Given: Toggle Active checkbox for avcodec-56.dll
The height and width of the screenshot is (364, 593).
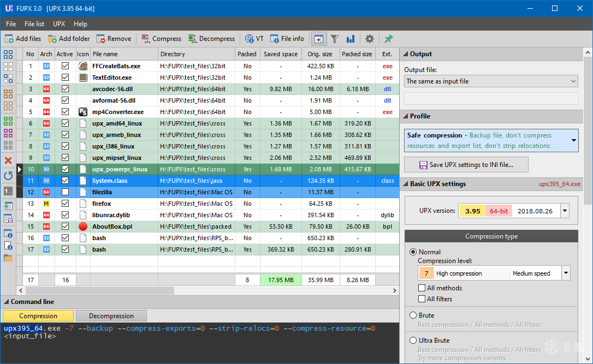Looking at the screenshot, I should click(x=65, y=89).
